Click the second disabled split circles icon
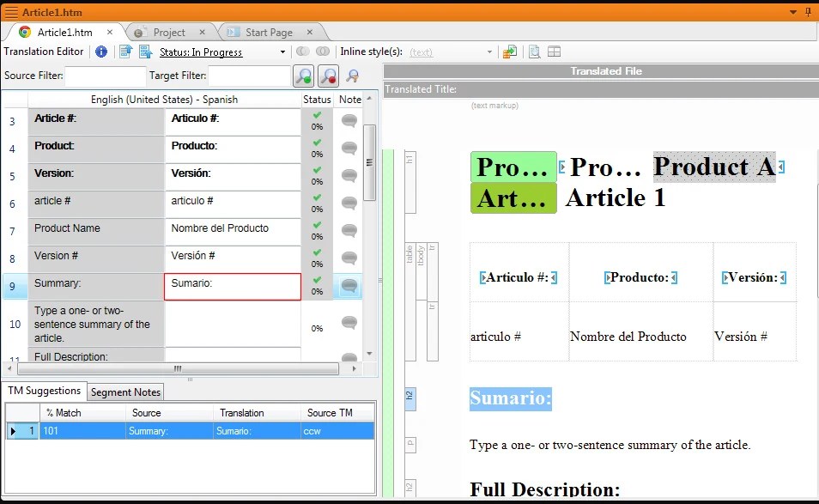Screen dimensions: 819x504 pos(323,52)
